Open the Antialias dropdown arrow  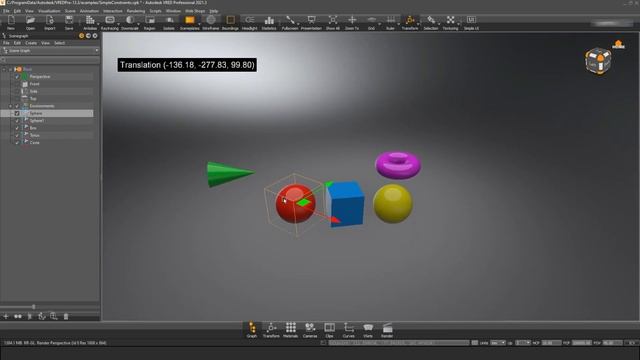coord(98,24)
